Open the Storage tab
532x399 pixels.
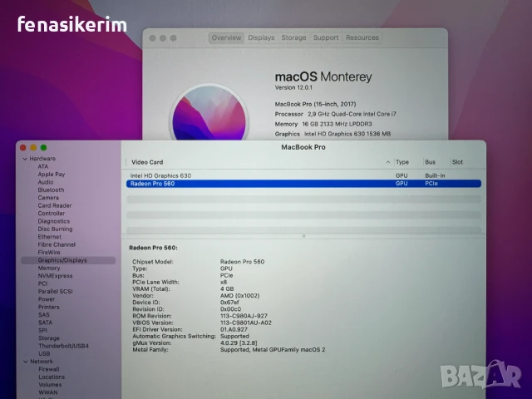click(293, 37)
